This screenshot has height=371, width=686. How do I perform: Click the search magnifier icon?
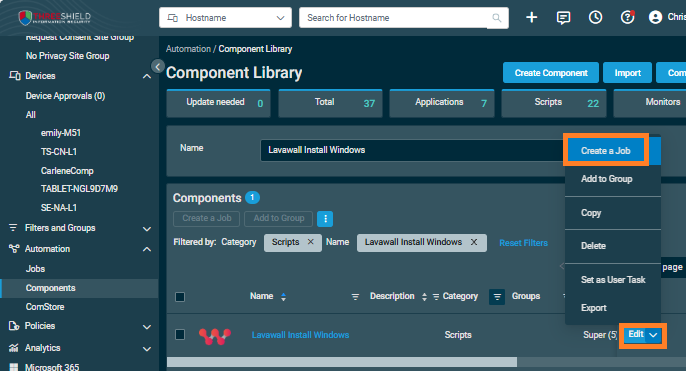(497, 18)
